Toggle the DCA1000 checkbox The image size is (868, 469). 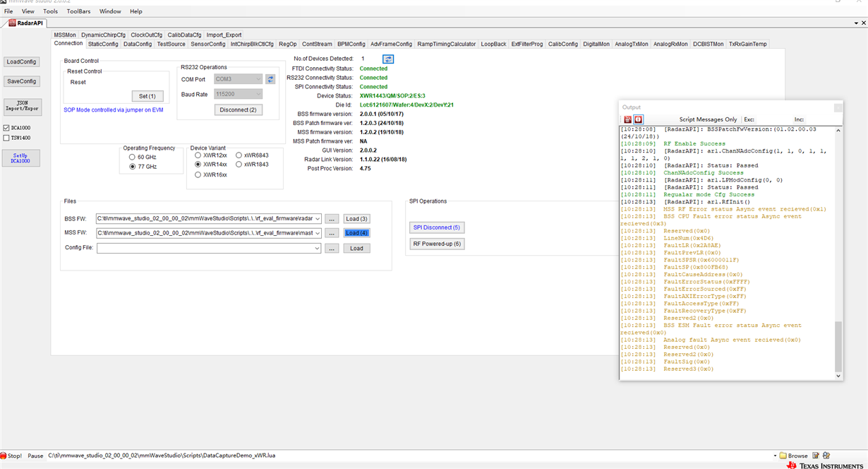coord(6,129)
